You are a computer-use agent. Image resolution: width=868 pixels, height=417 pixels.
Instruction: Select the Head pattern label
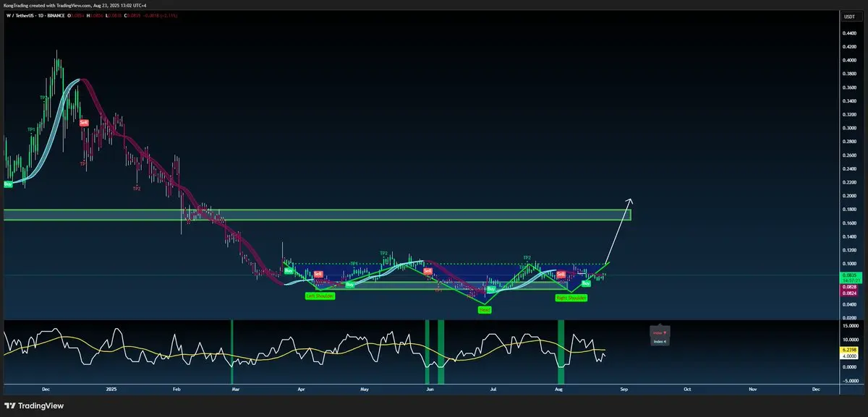(485, 309)
